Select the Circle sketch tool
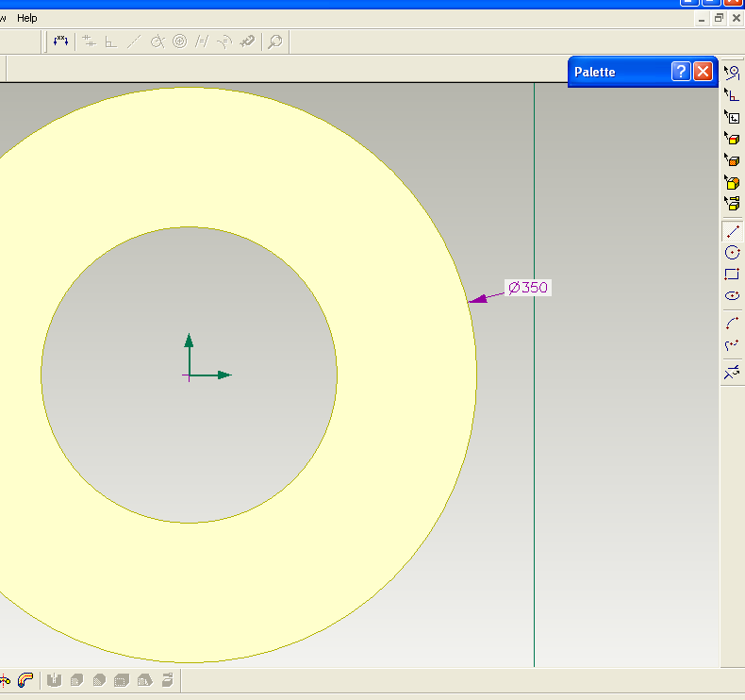This screenshot has width=745, height=700. coord(732,252)
